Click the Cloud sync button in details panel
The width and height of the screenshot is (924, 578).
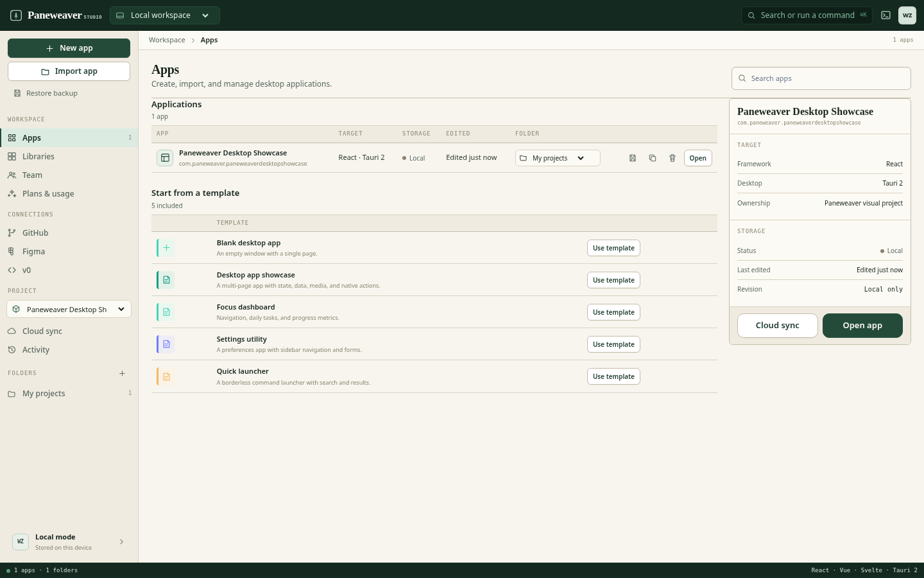coord(778,326)
